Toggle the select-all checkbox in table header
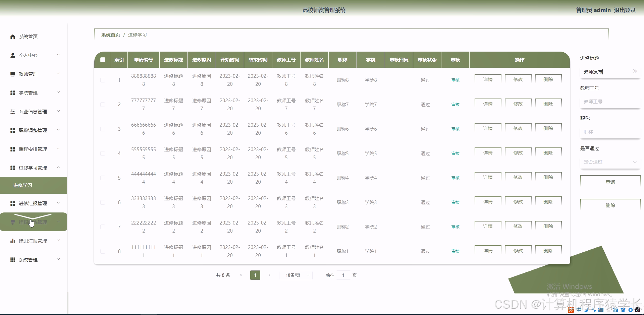This screenshot has width=644, height=315. point(103,60)
